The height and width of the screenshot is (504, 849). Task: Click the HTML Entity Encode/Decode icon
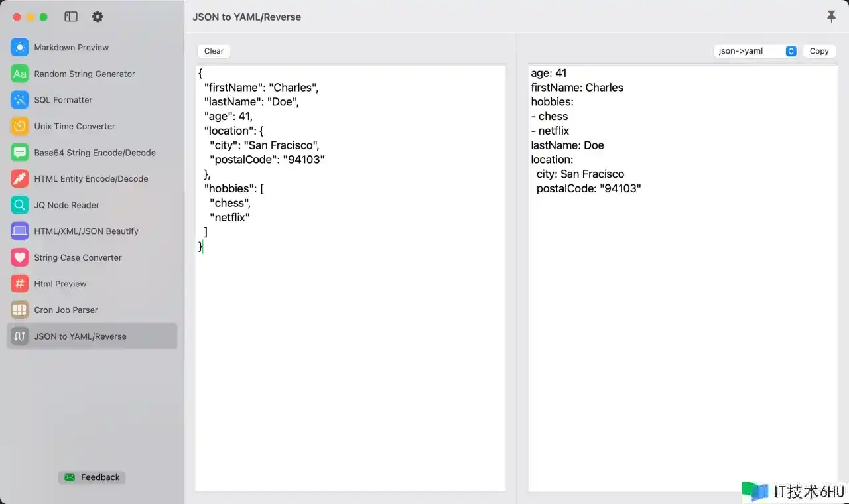point(20,178)
